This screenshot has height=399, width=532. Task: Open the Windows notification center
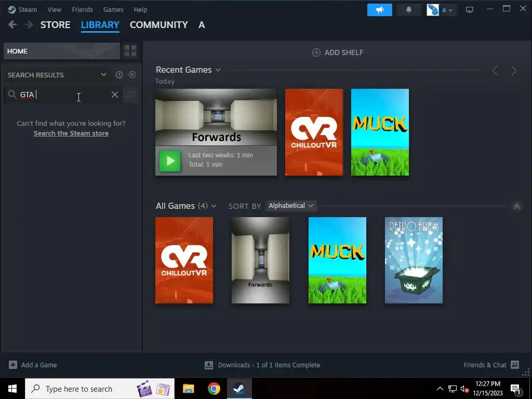point(516,389)
